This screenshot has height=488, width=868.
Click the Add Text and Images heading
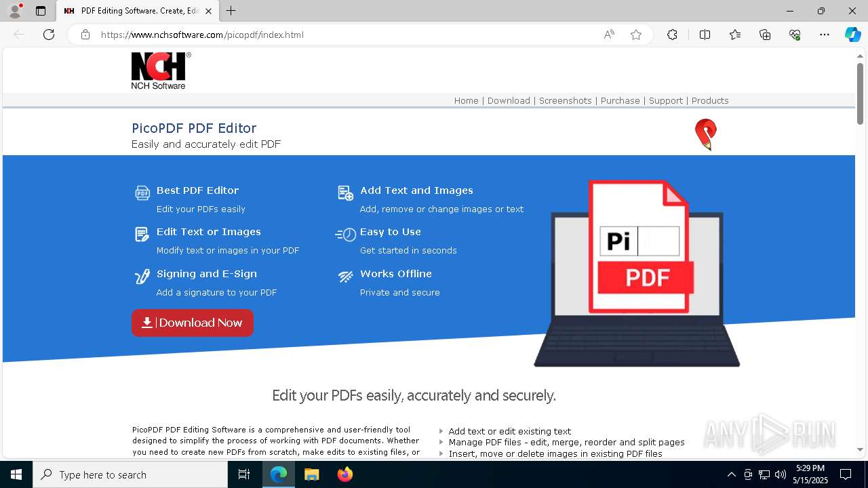(416, 190)
